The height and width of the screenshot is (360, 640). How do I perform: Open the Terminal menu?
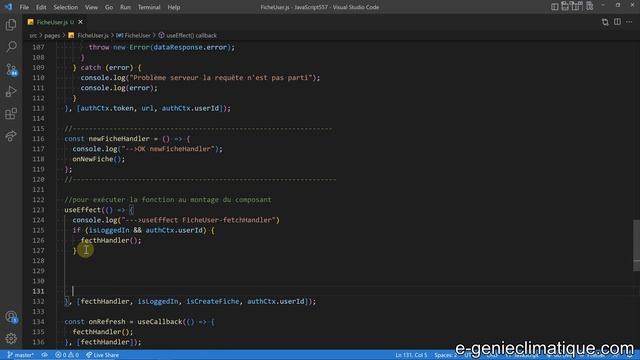coord(149,7)
